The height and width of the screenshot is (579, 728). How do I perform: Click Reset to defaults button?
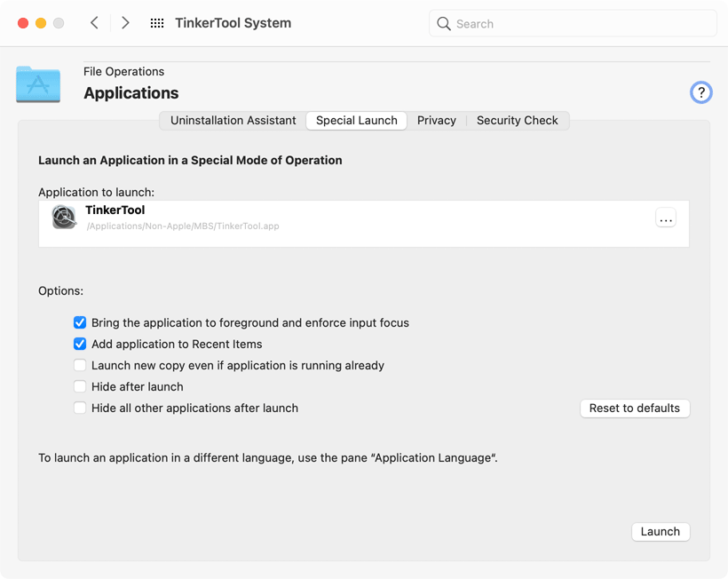click(635, 408)
